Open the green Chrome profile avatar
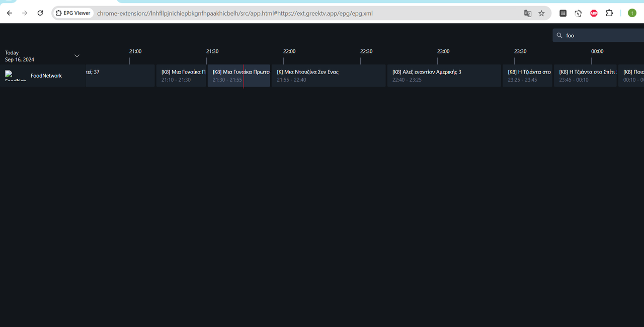 (x=632, y=13)
